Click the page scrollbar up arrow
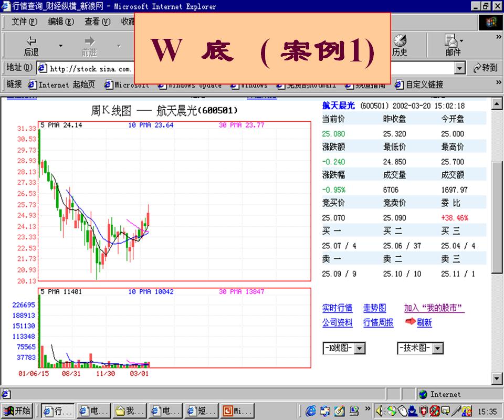The width and height of the screenshot is (504, 420). 497,104
